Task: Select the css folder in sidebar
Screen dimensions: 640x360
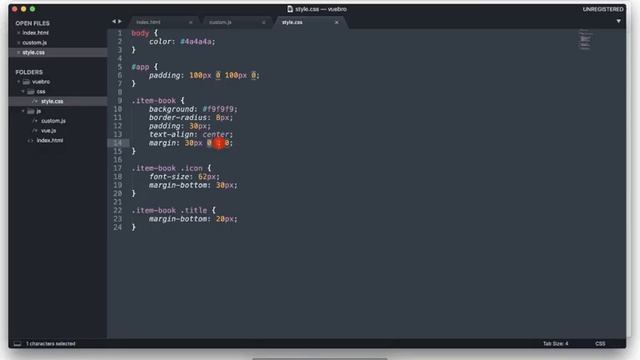Action: coord(41,91)
